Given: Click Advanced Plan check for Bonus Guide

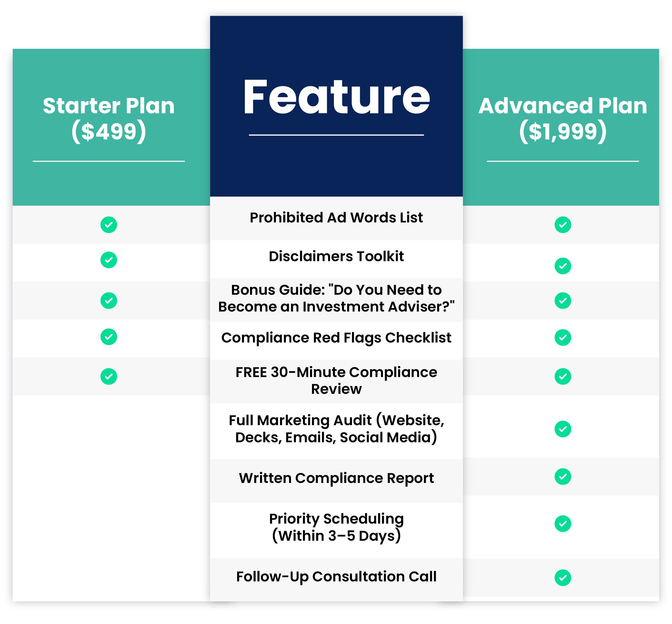Looking at the screenshot, I should click(562, 300).
